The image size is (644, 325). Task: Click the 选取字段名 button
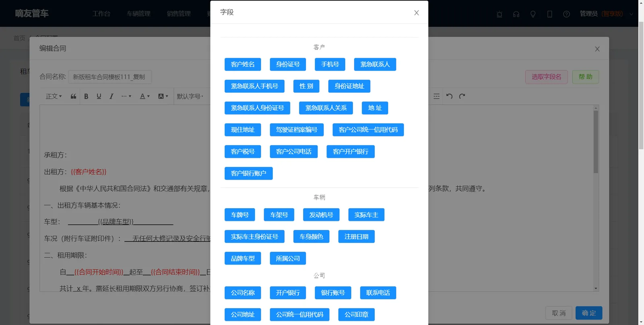click(547, 77)
